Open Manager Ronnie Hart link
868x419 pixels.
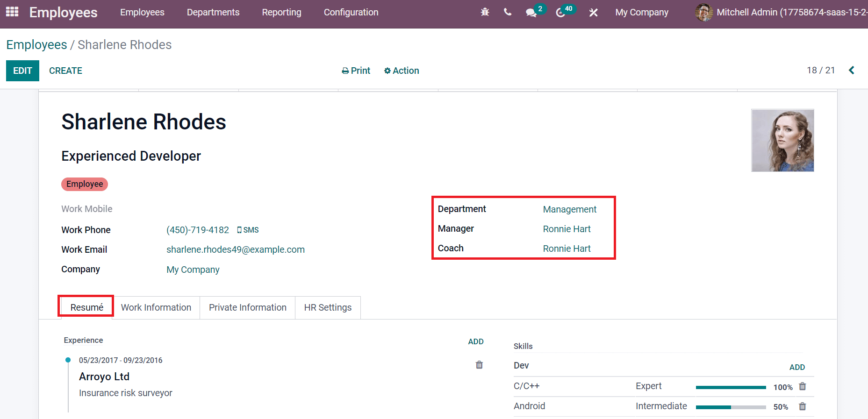[567, 229]
